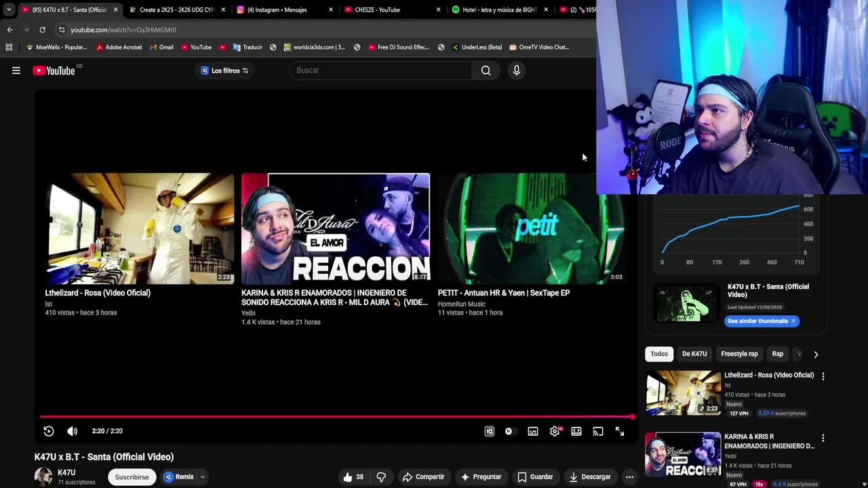Open options menu for KARINA & KRIS R sidebar video
Viewport: 868px width, 488px height.
click(823, 439)
